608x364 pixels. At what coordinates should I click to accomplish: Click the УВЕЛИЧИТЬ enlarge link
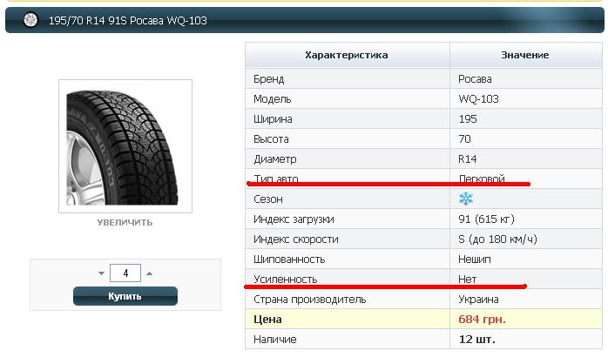click(125, 223)
